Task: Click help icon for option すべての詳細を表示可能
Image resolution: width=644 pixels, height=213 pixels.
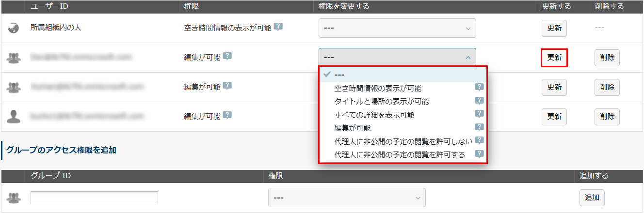Action: [480, 114]
